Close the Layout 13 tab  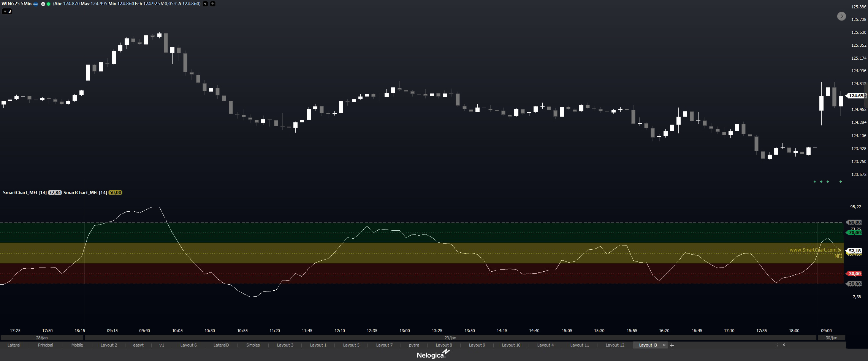pyautogui.click(x=664, y=345)
